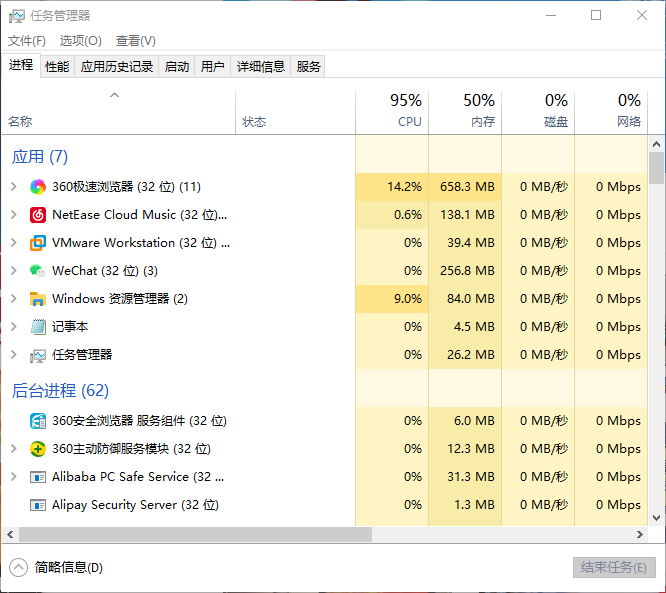666x593 pixels.
Task: Select the 进程 tab
Action: 21,65
